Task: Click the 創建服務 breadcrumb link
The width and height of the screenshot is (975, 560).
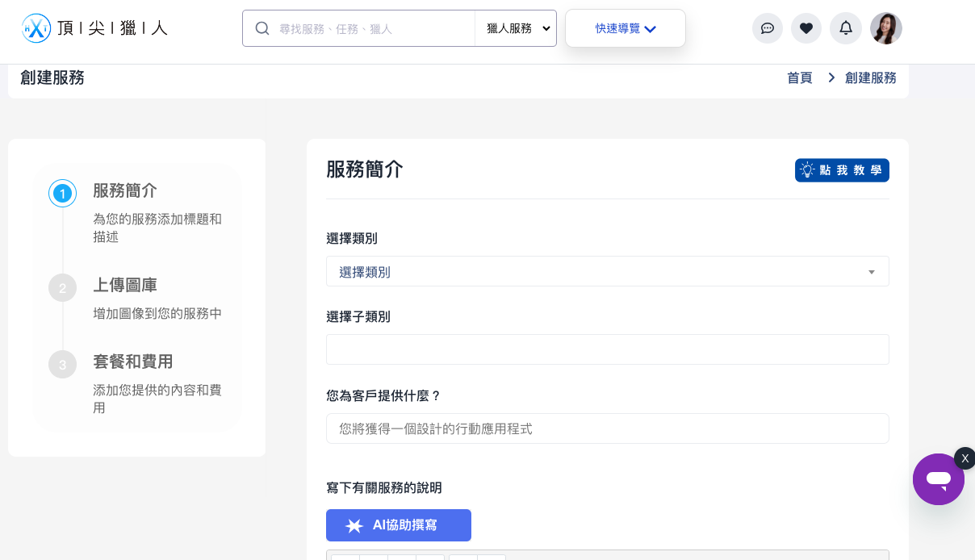Action: [871, 78]
